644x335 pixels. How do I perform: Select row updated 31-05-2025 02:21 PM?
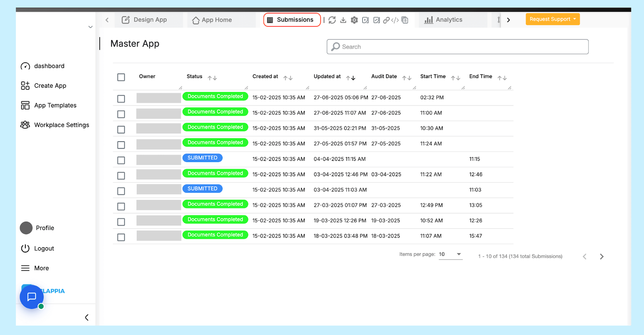click(x=121, y=129)
